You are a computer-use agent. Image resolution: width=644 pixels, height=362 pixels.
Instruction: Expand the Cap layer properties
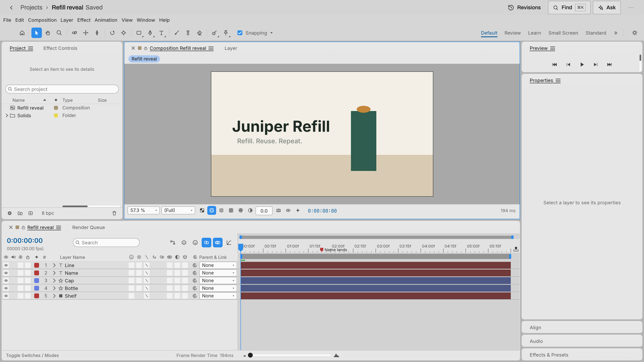pos(54,281)
